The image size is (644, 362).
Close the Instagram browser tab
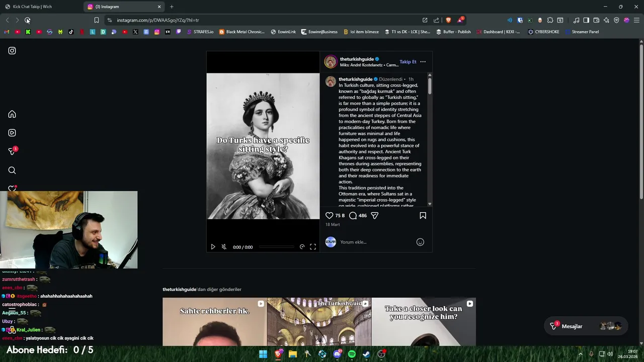159,7
